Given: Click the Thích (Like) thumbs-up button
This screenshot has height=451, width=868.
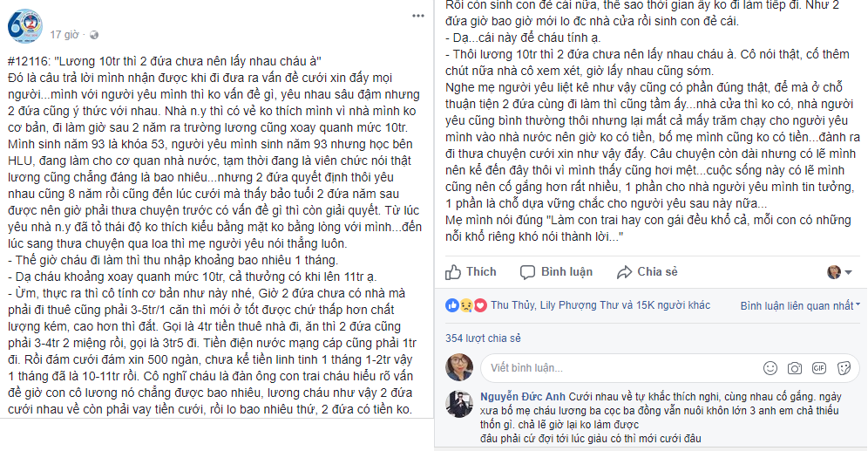Looking at the screenshot, I should coord(454,271).
